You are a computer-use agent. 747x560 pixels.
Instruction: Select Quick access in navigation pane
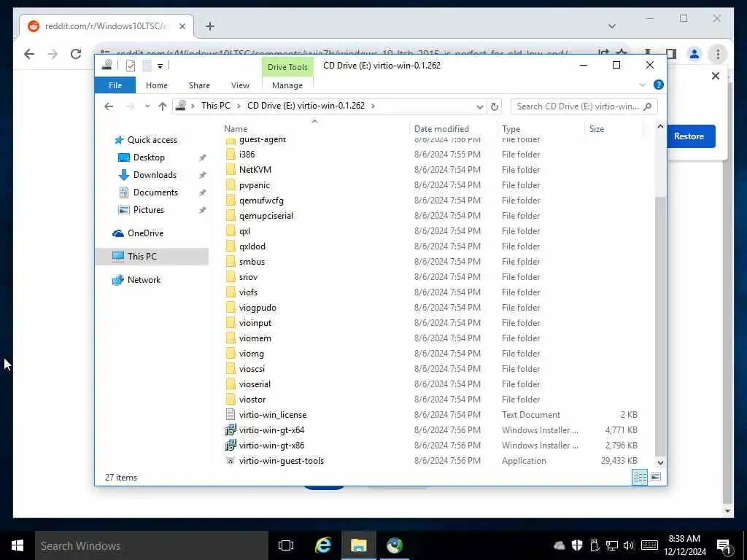click(x=152, y=139)
